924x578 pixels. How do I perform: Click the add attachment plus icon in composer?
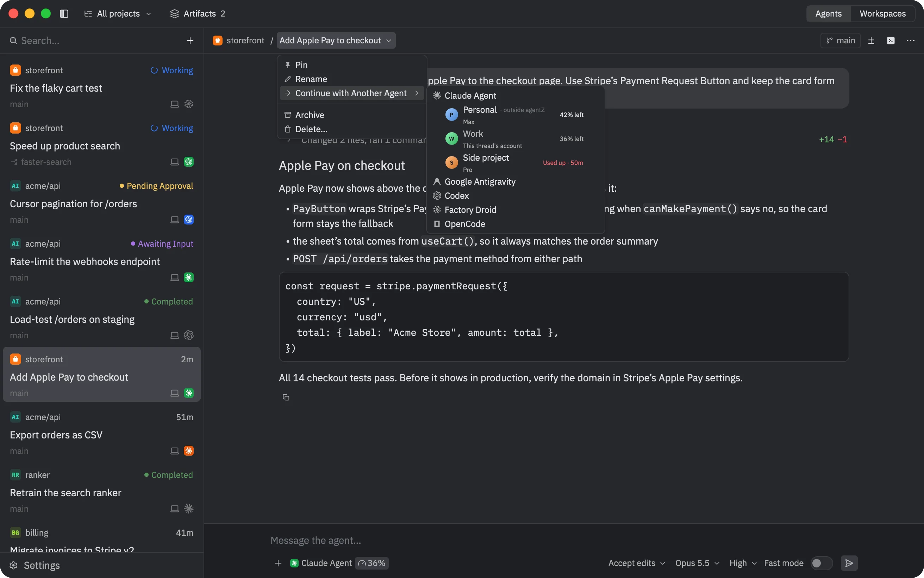pyautogui.click(x=278, y=563)
